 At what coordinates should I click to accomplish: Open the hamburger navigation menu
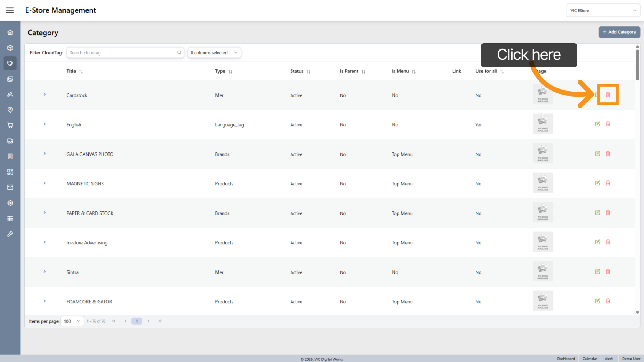click(x=10, y=10)
